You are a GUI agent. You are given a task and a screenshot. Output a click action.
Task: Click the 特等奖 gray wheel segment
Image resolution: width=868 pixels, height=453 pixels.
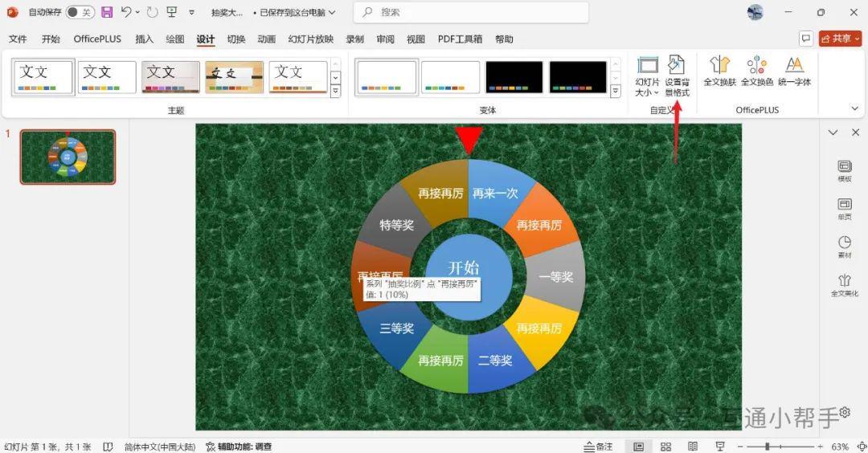pyautogui.click(x=396, y=225)
